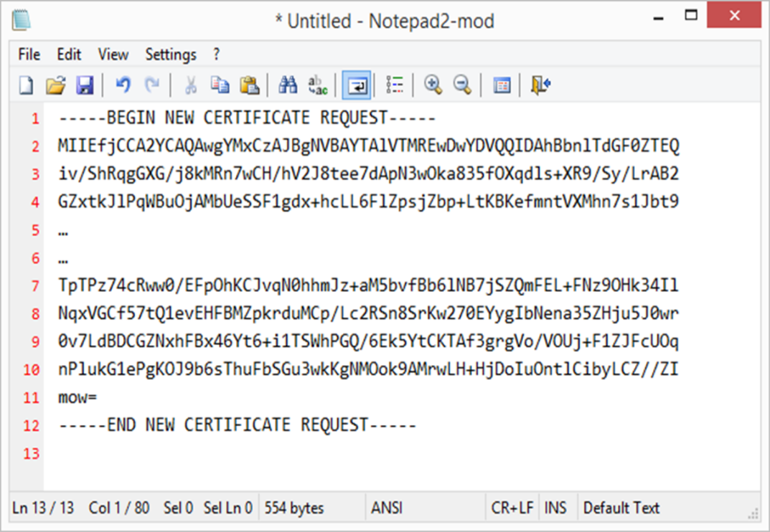Click the line starting with NqxVGCf57tQ1ev

(368, 313)
